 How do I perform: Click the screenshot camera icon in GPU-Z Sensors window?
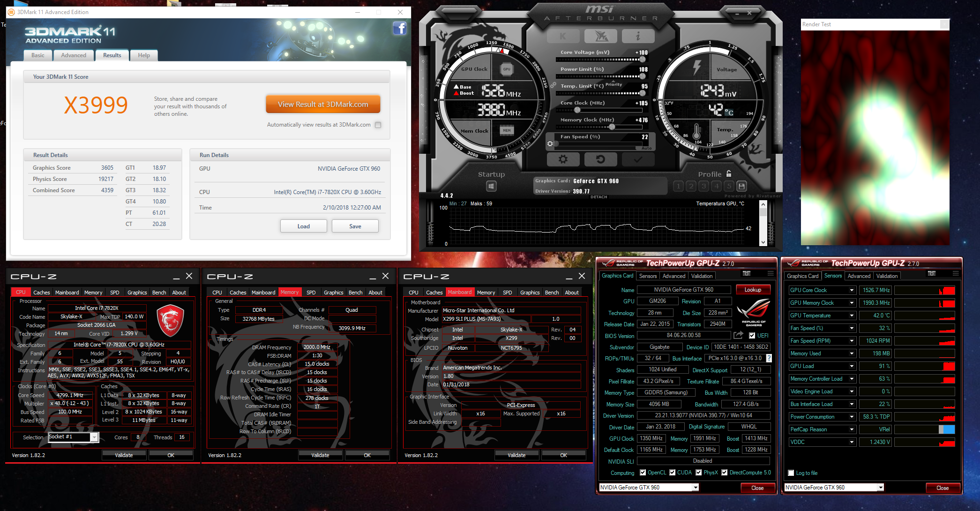tap(932, 273)
